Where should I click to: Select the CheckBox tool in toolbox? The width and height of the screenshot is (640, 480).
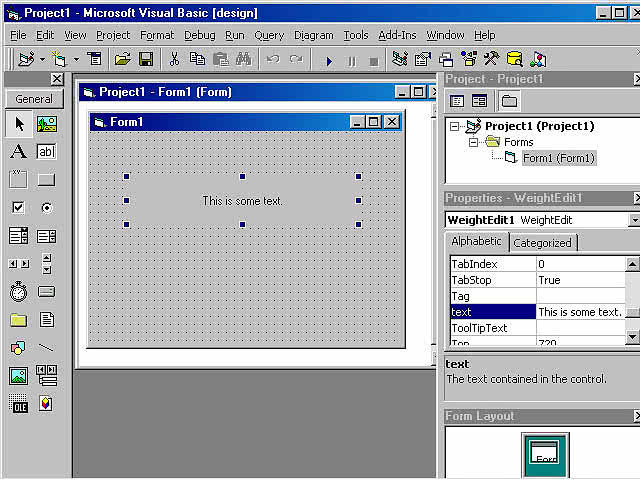(x=18, y=208)
